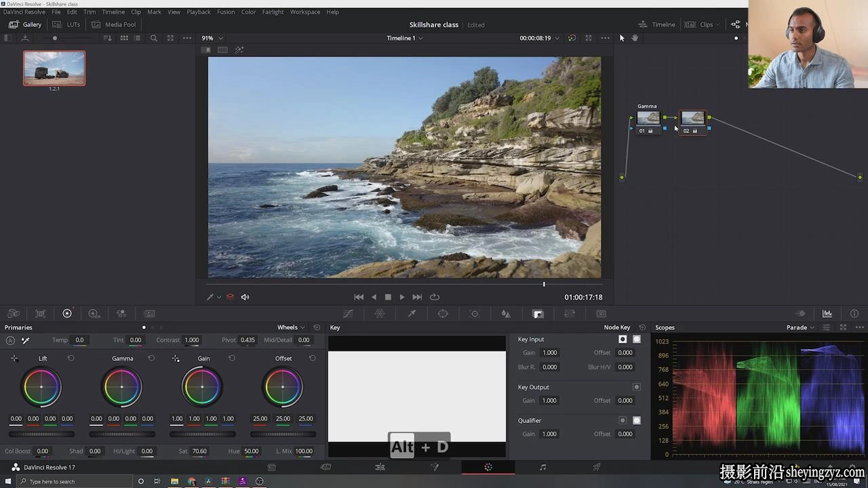Open the Timeline 1 dropdown
868x488 pixels.
(405, 38)
